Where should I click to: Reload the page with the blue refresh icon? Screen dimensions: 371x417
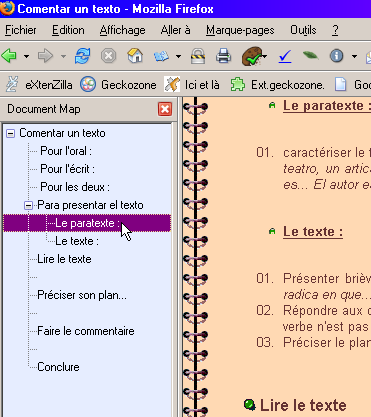point(82,56)
